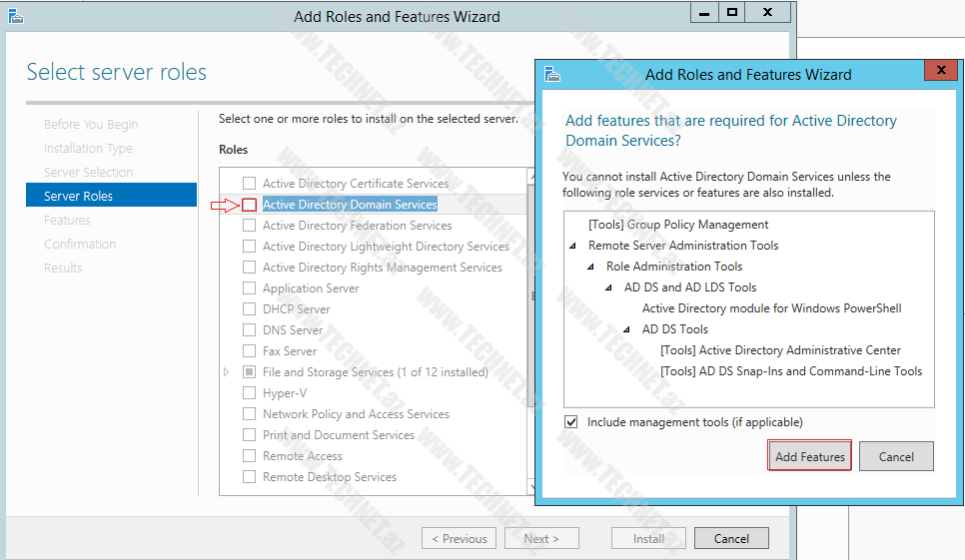Click the main wizard window title icon
The height and width of the screenshot is (560, 965).
16,16
